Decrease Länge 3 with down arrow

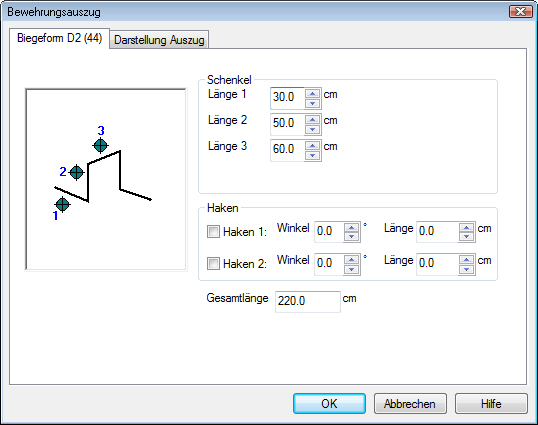click(x=312, y=155)
